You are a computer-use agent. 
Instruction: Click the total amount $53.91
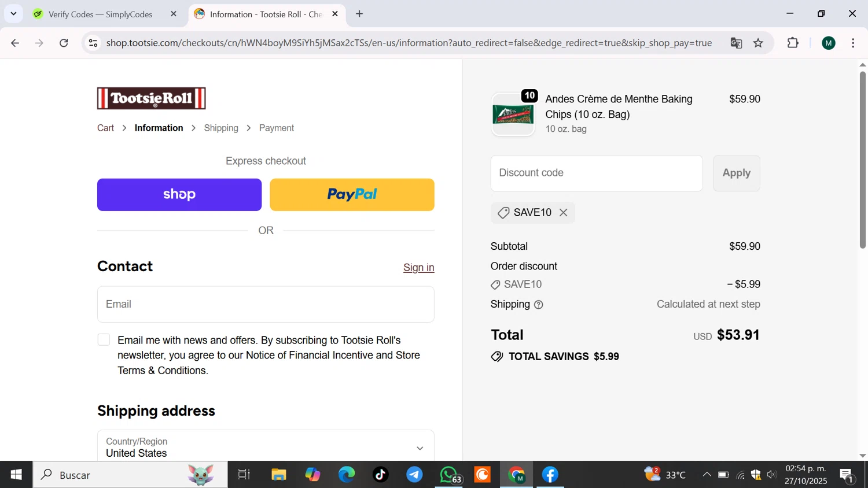738,335
